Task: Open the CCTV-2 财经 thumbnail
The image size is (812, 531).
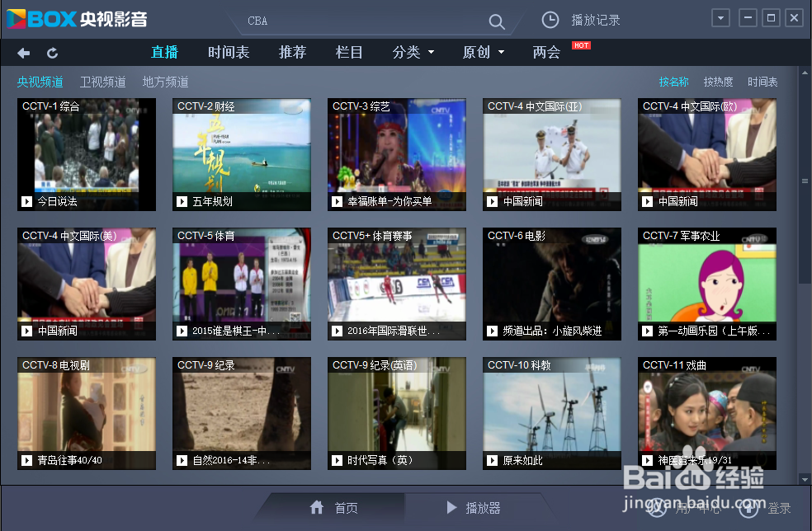Action: [x=242, y=154]
